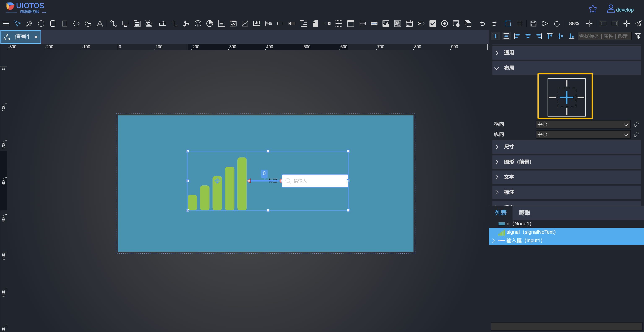Image resolution: width=644 pixels, height=332 pixels.
Task: Toggle the grid display button
Action: click(x=519, y=24)
